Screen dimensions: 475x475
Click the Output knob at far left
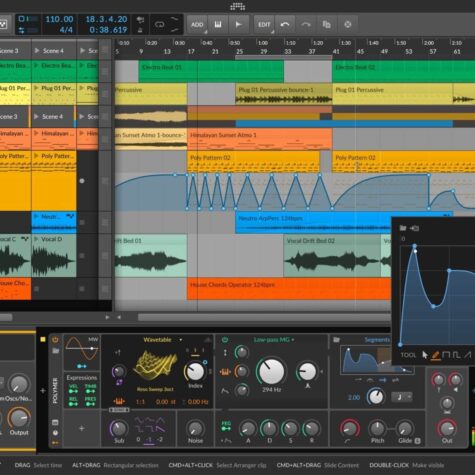click(19, 419)
